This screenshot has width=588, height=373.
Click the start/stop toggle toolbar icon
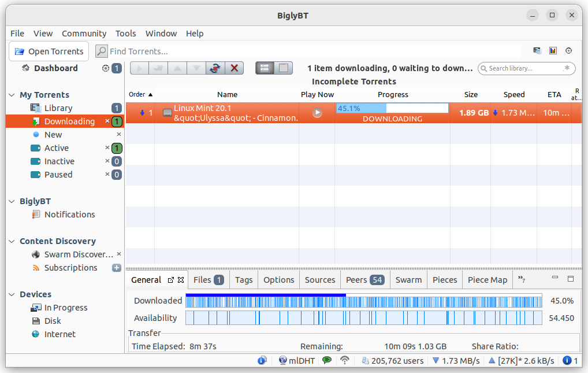tap(215, 68)
